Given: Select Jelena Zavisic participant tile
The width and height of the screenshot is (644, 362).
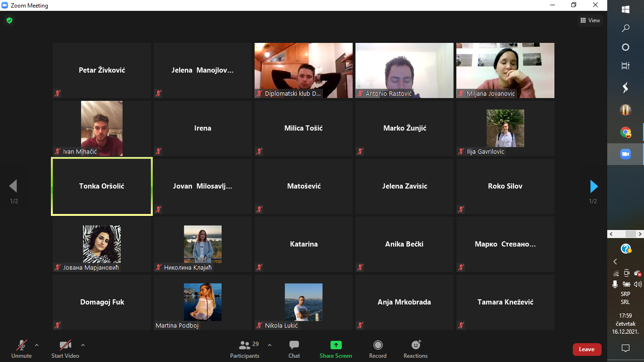Looking at the screenshot, I should (405, 186).
